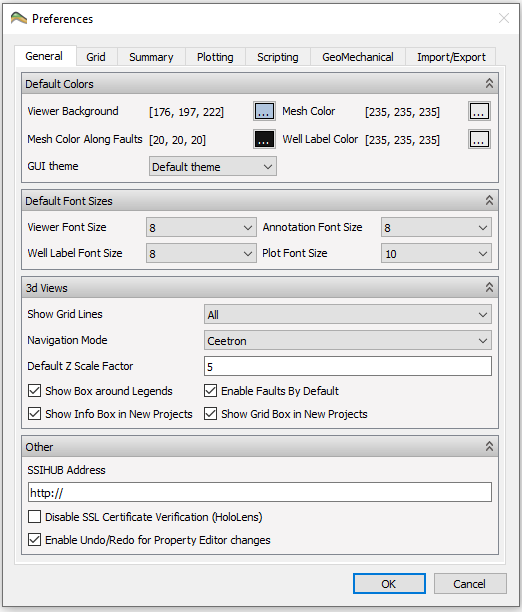
Task: Collapse the 3d Views section
Action: pyautogui.click(x=489, y=287)
